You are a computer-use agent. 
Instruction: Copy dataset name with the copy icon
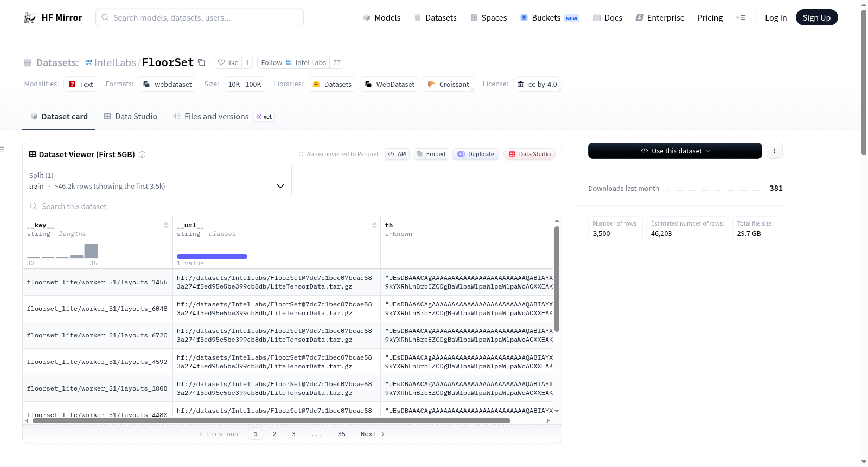tap(201, 62)
